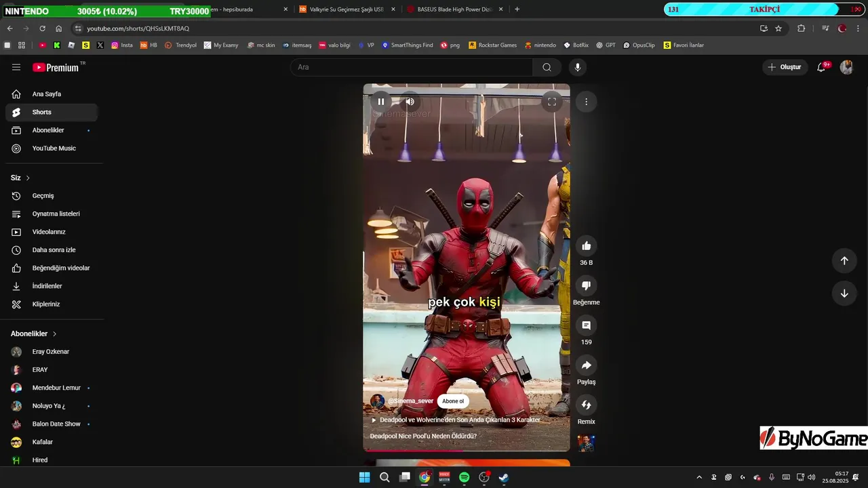Go to Ana Sayfa in sidebar
Image resolution: width=868 pixels, height=488 pixels.
[52, 94]
